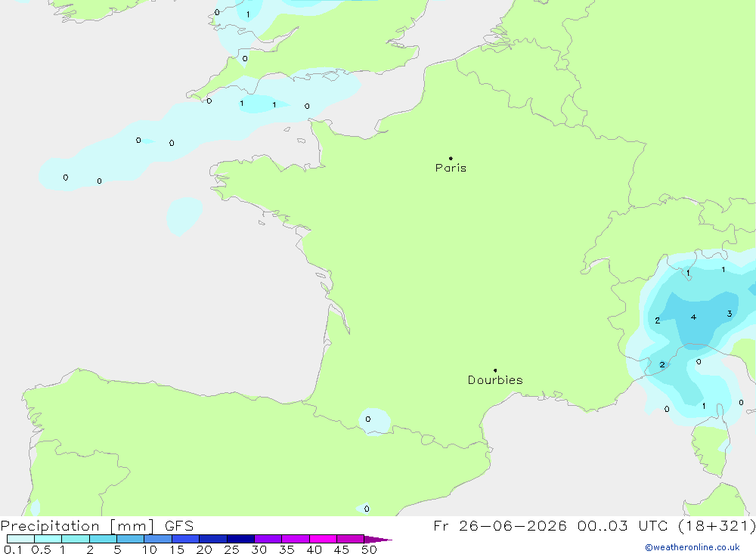
Task: Click the '10' legend scale label
Action: coord(150,549)
